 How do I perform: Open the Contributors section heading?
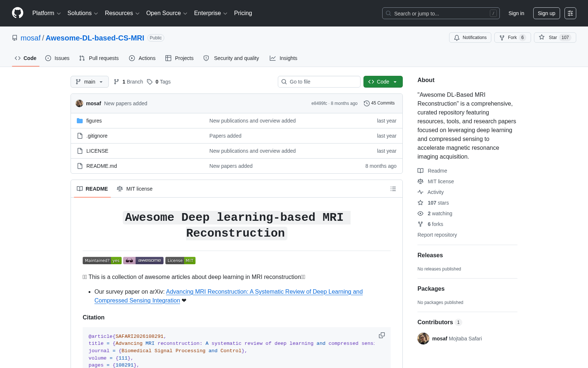point(440,322)
